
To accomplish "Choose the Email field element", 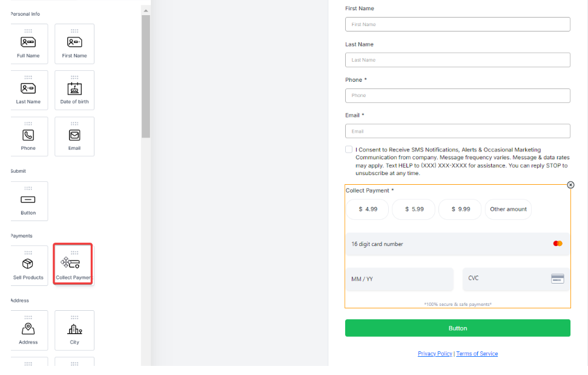I will point(74,136).
